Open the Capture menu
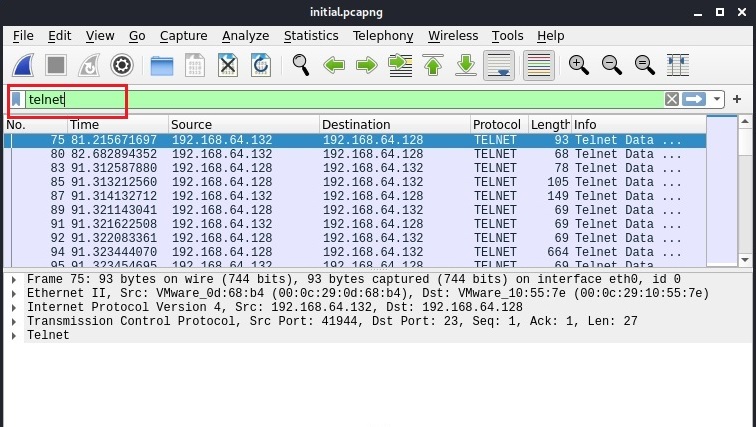This screenshot has width=756, height=427. (183, 36)
